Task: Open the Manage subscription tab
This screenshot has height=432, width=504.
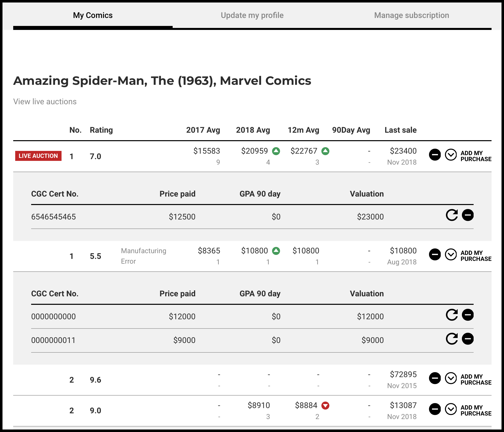Action: tap(412, 15)
